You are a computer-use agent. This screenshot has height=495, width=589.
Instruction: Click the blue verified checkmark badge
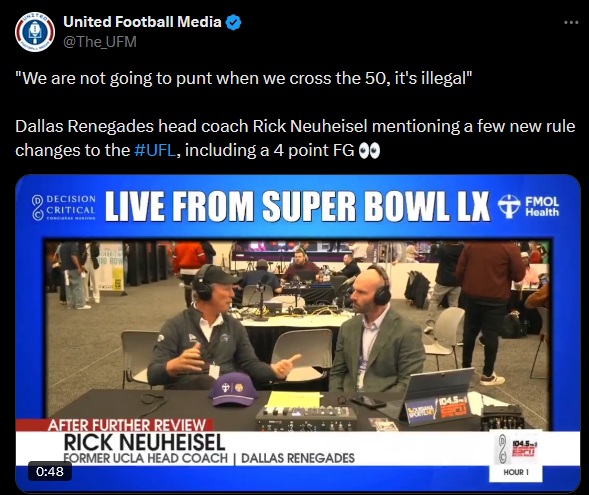tap(233, 23)
